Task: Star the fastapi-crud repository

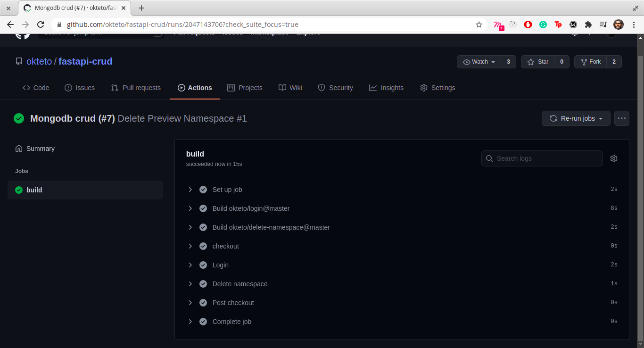Action: [x=538, y=62]
